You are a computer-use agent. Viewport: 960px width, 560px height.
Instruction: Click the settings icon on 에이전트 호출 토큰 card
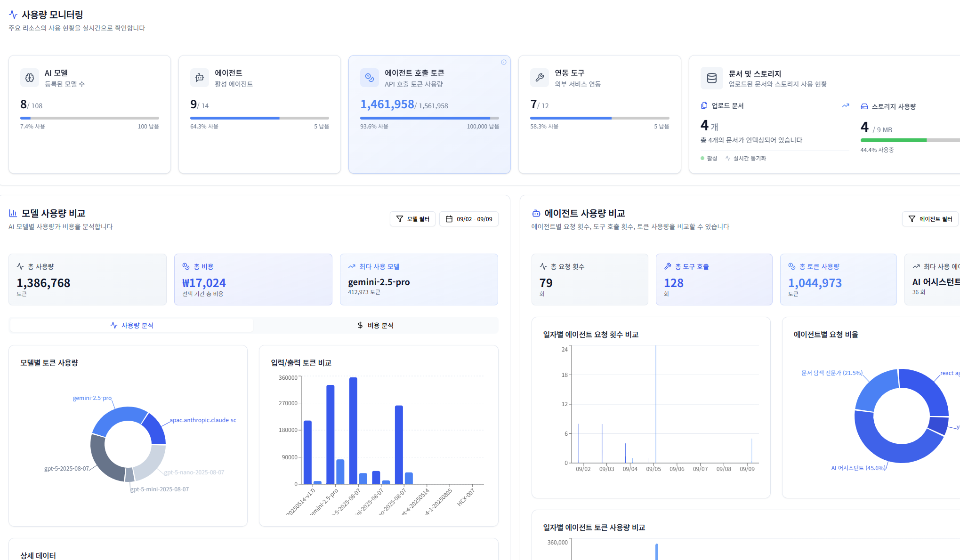(x=504, y=62)
